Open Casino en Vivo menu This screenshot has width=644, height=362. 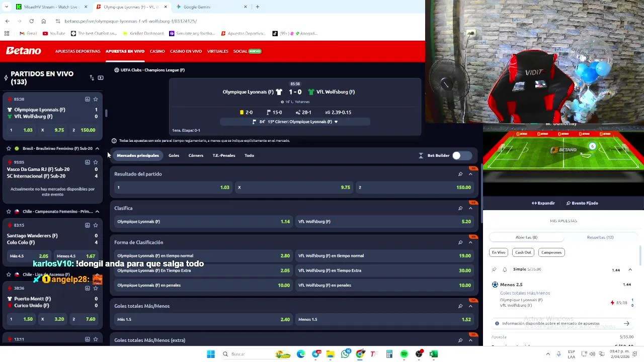pos(186,51)
